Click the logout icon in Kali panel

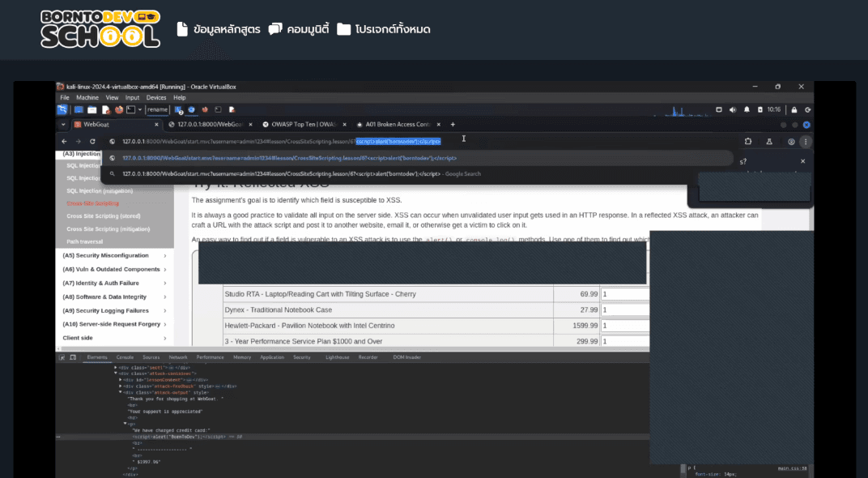point(807,109)
